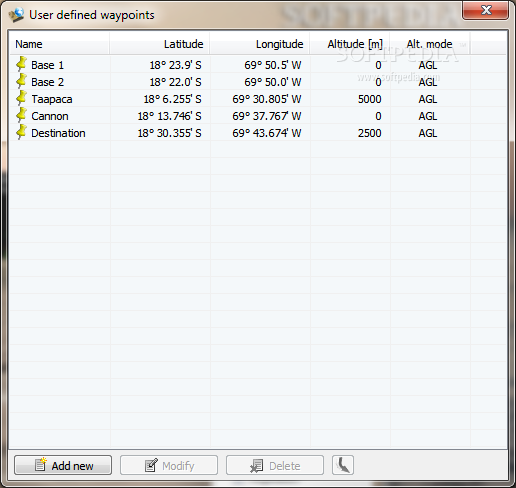Viewport: 516px width, 488px height.
Task: Sort by the Latitude column header
Action: [x=159, y=44]
